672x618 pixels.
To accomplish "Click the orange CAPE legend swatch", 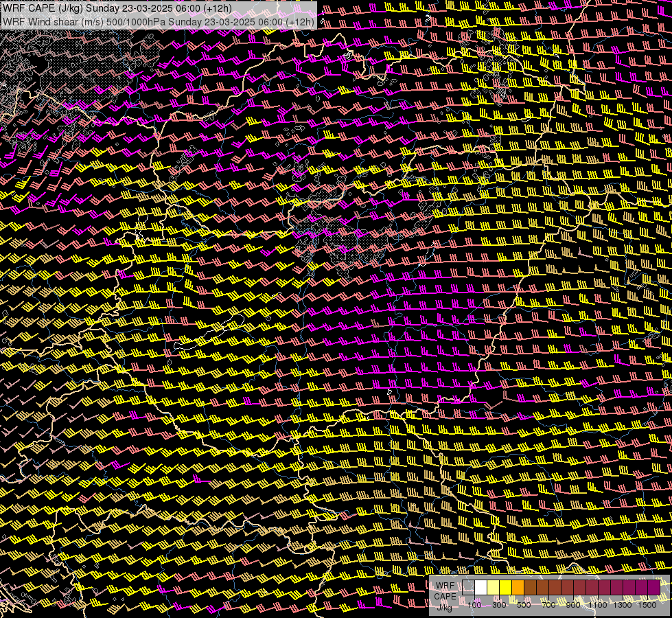I will click(518, 588).
